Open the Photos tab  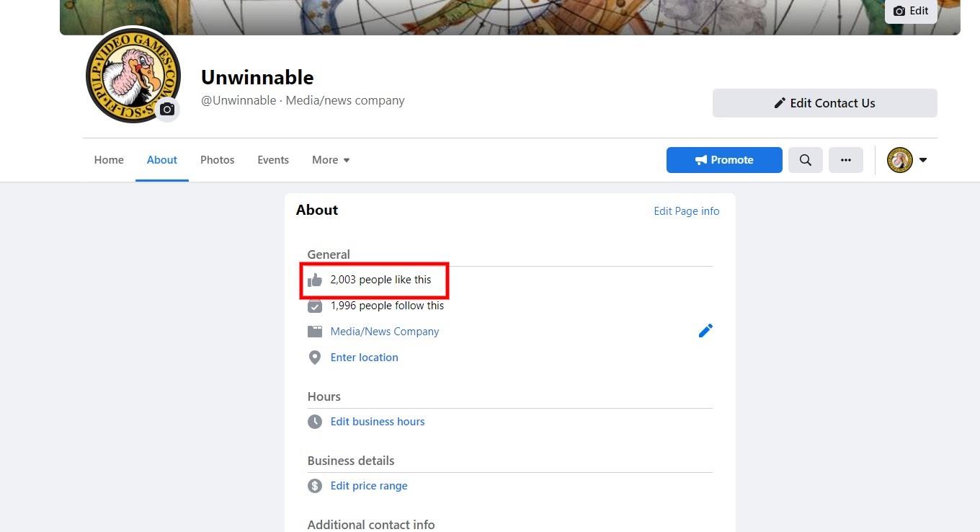218,160
